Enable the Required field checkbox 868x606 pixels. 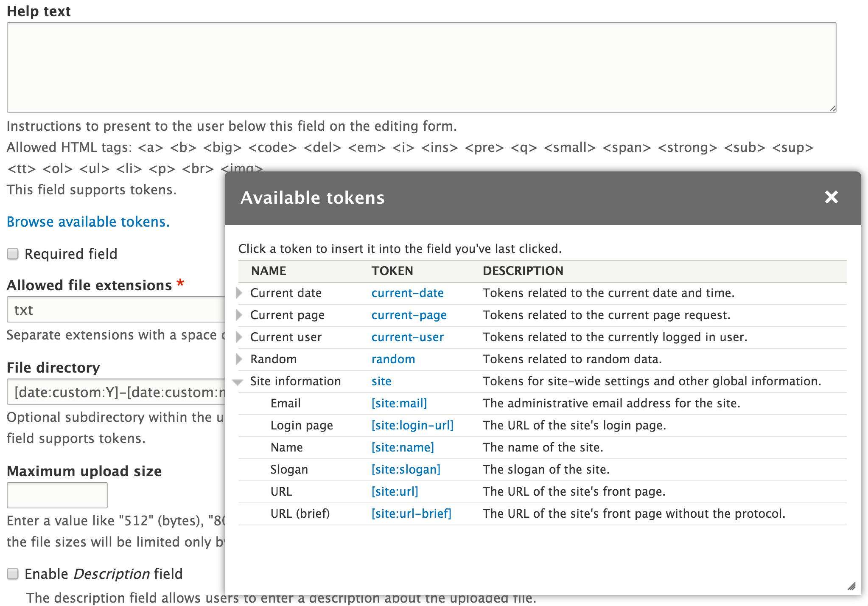coord(12,253)
